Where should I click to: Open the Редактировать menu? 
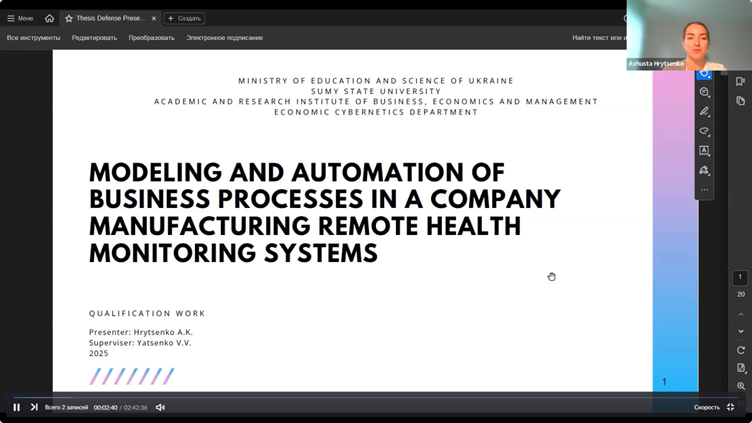[x=94, y=37]
